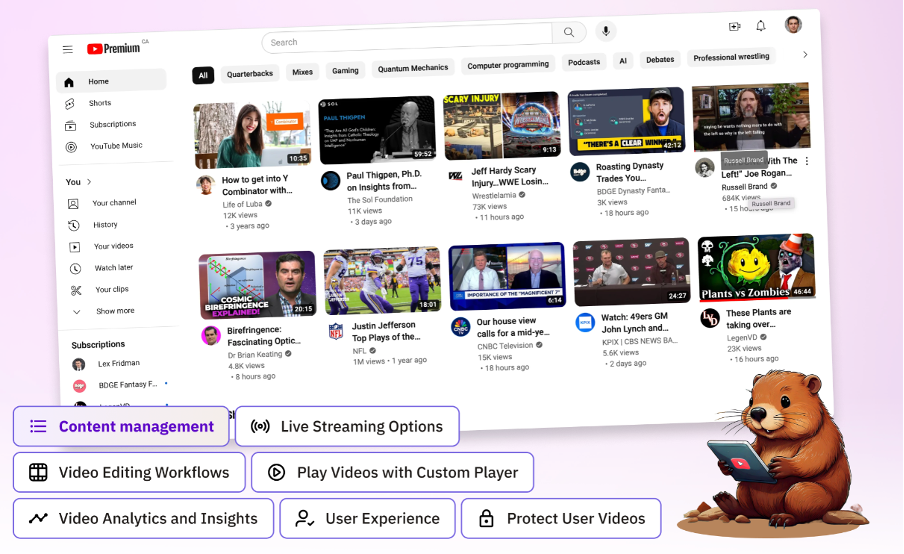
Task: Open the notifications bell
Action: tap(761, 25)
